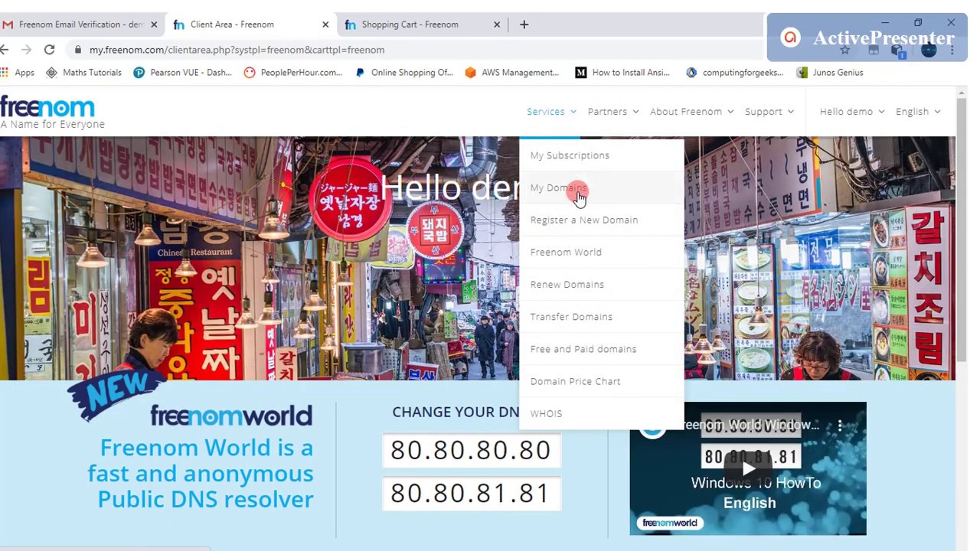Click the address bar URL
980x551 pixels.
pos(237,50)
